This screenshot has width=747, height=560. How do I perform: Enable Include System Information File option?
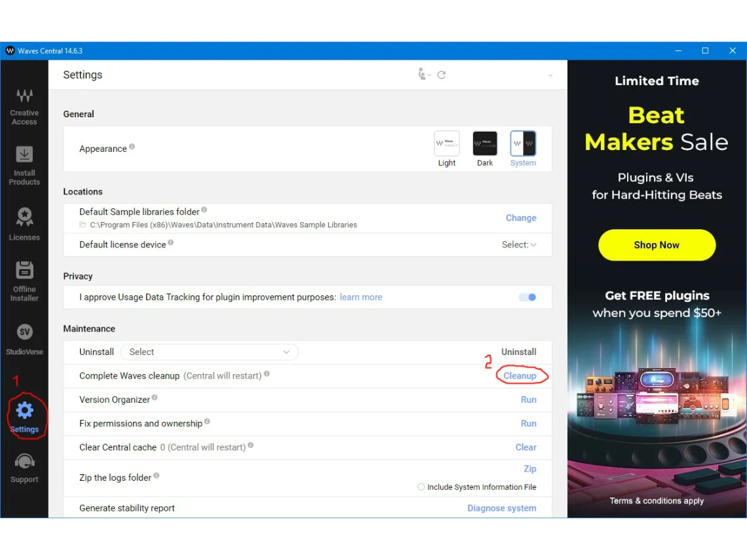pos(421,487)
